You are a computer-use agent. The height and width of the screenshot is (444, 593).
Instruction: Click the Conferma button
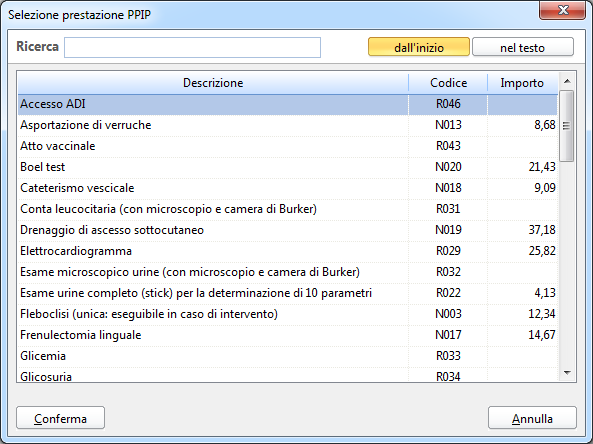pyautogui.click(x=61, y=418)
